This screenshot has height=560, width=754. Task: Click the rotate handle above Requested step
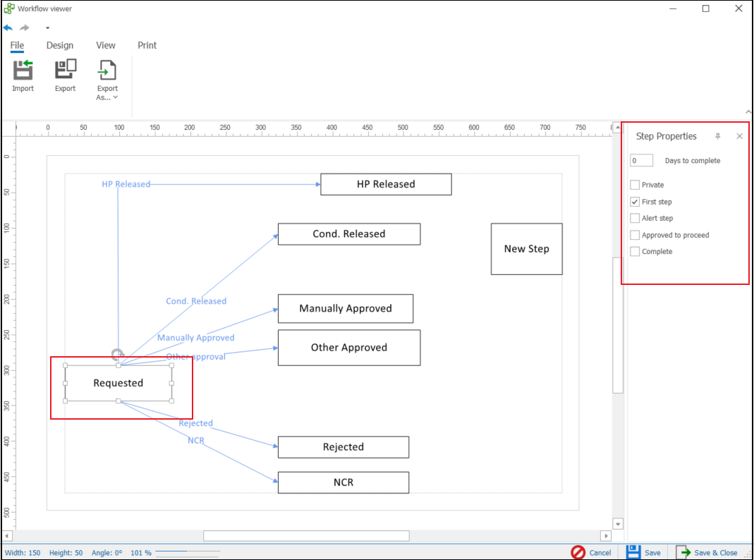click(117, 355)
